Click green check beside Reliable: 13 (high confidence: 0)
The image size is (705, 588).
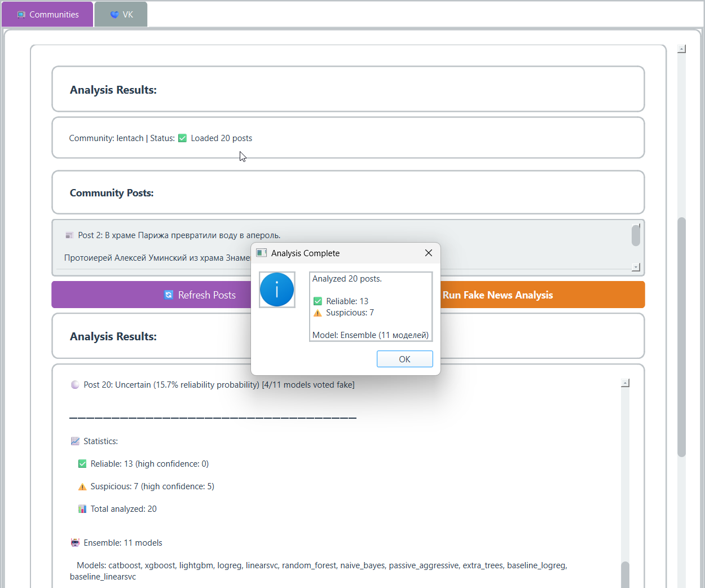(x=82, y=464)
